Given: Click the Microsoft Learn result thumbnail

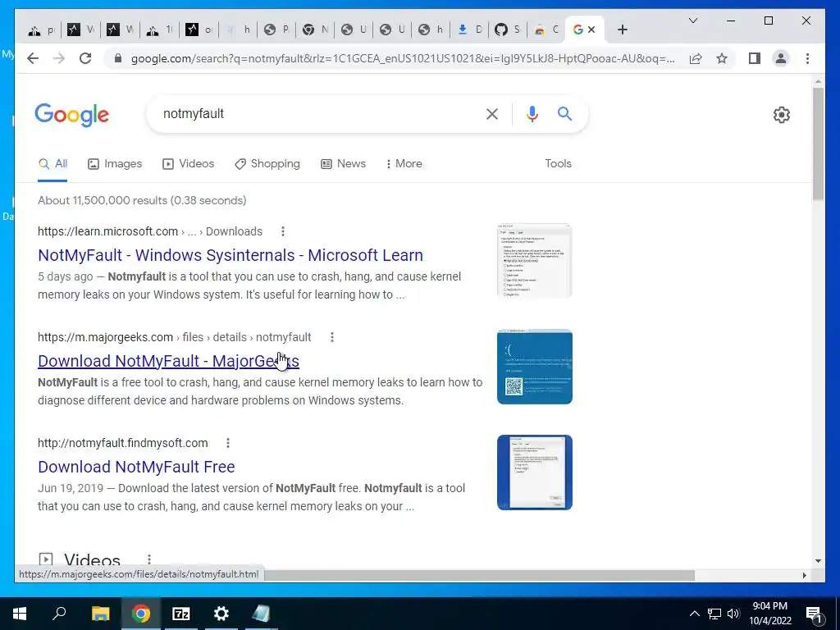Looking at the screenshot, I should (x=534, y=261).
